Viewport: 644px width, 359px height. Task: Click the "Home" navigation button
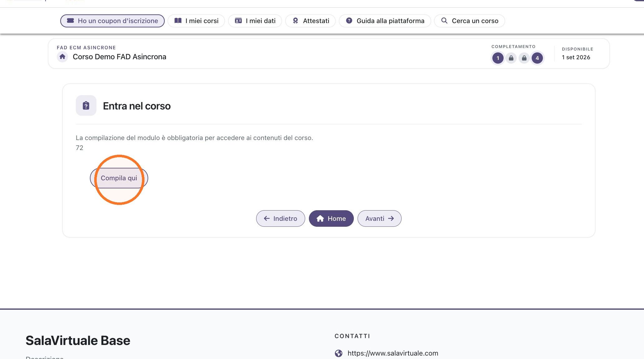point(331,218)
